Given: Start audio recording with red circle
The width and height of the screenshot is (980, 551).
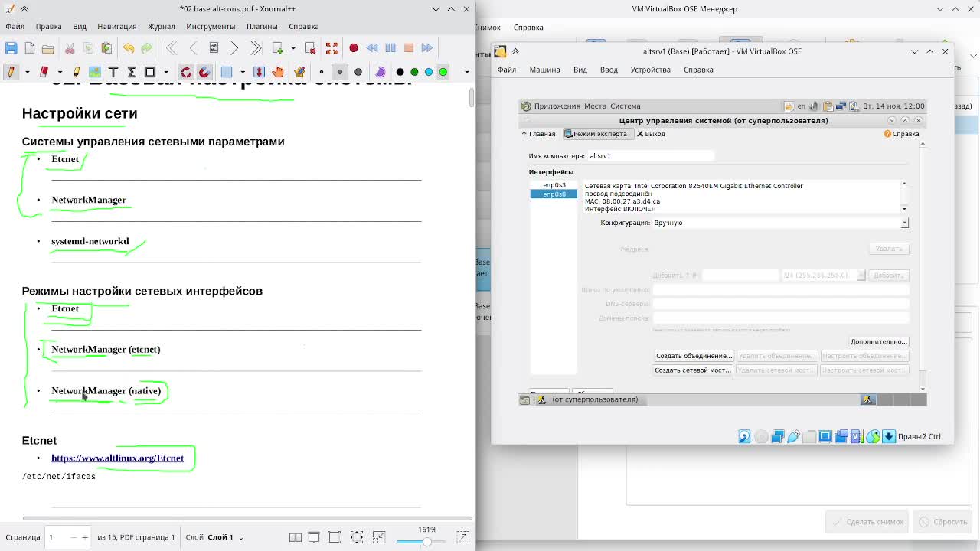Looking at the screenshot, I should click(x=354, y=48).
